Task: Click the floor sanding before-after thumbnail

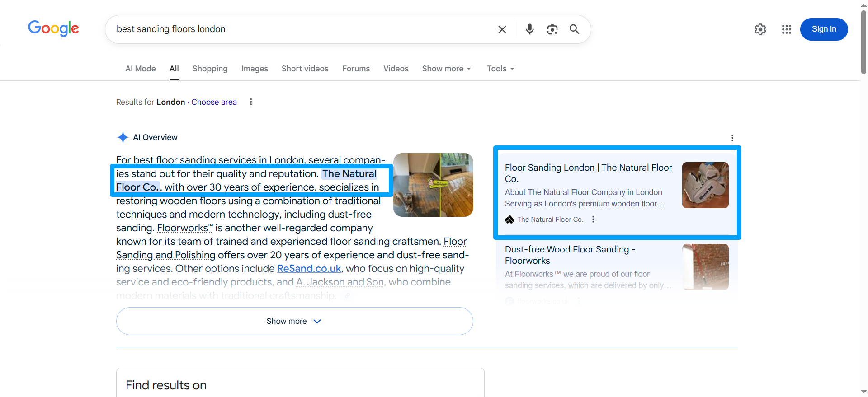Action: (x=433, y=185)
